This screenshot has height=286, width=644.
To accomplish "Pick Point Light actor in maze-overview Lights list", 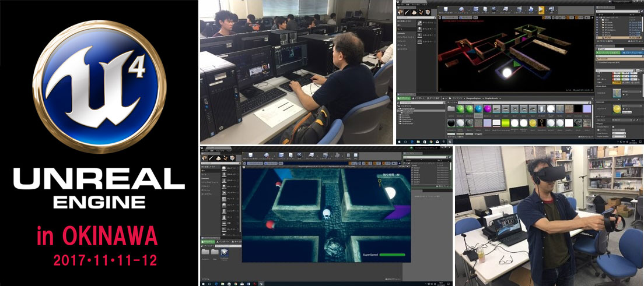I will coord(426,29).
